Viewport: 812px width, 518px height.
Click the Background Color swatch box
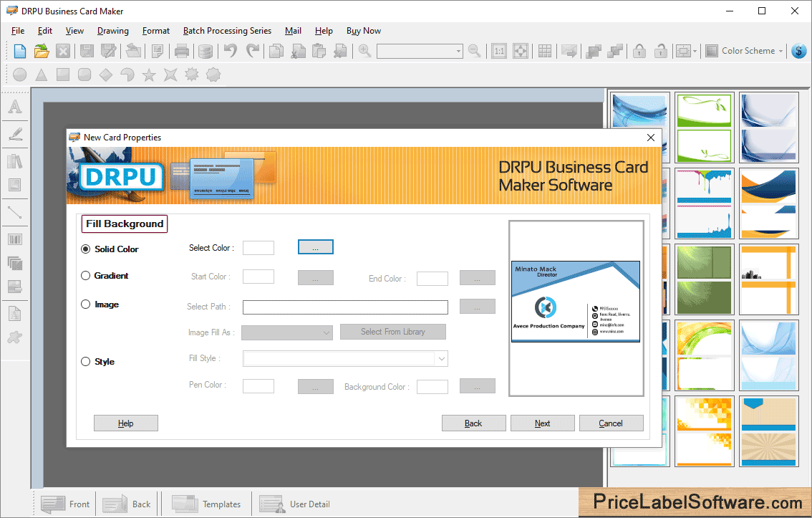click(x=432, y=387)
